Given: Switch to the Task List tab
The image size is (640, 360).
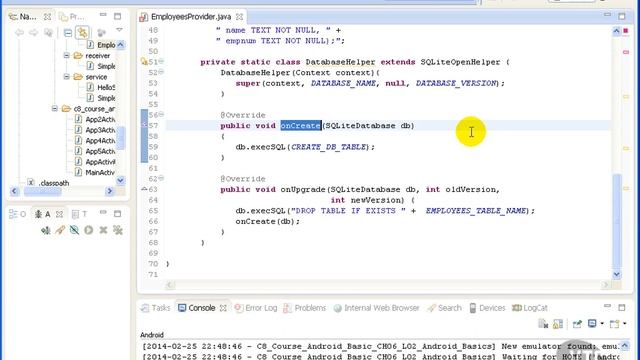Looking at the screenshot, I should pyautogui.click(x=80, y=214).
